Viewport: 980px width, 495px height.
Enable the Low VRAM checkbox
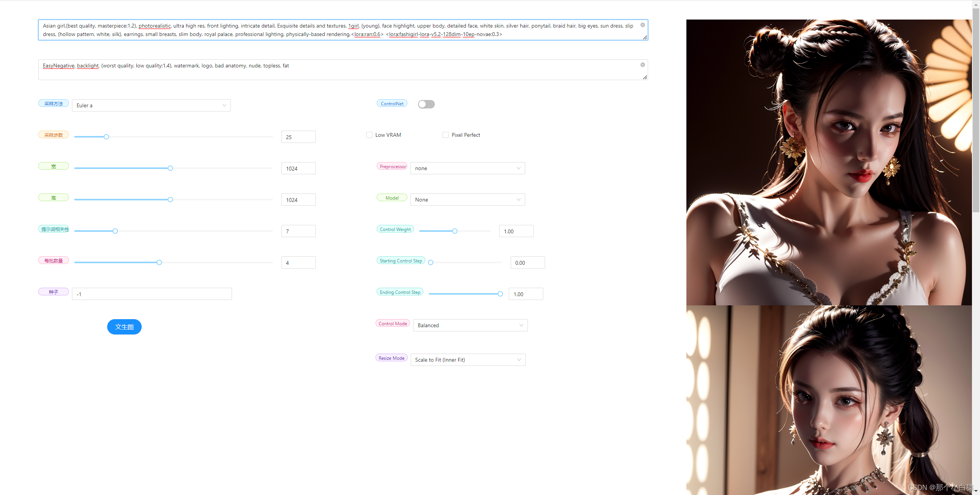[368, 135]
